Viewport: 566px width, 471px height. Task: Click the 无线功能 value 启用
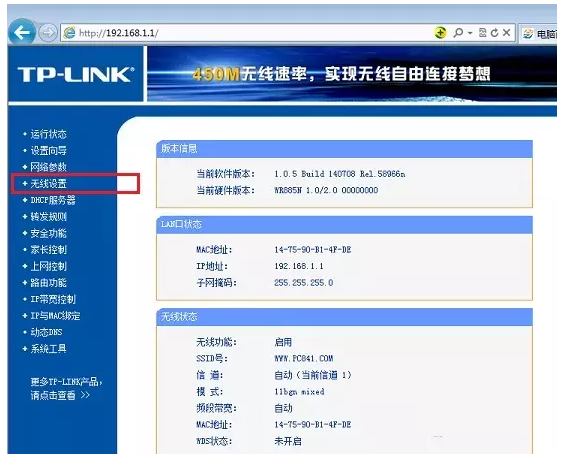pyautogui.click(x=283, y=342)
